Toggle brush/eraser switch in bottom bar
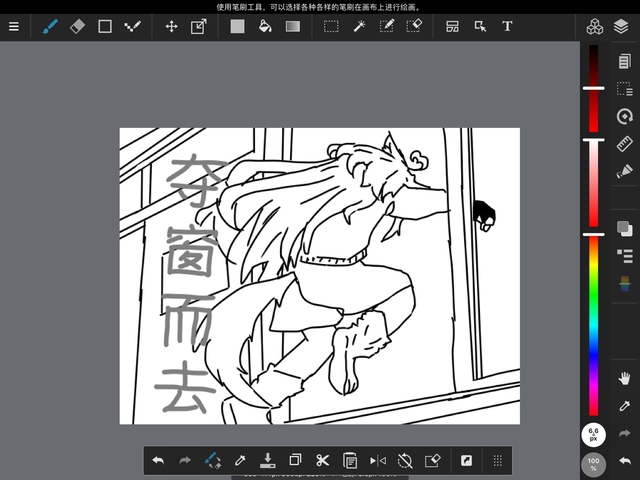The image size is (640, 480). click(212, 460)
